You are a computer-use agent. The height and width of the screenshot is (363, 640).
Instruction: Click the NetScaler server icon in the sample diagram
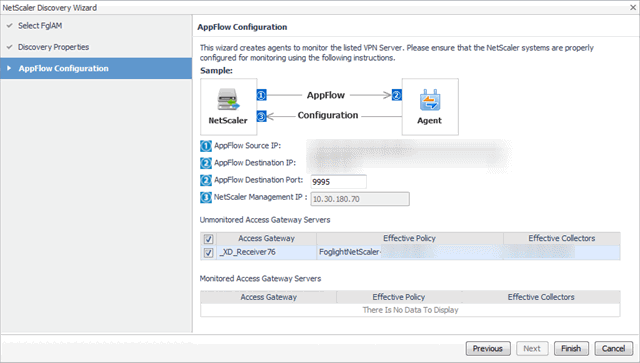[x=228, y=99]
